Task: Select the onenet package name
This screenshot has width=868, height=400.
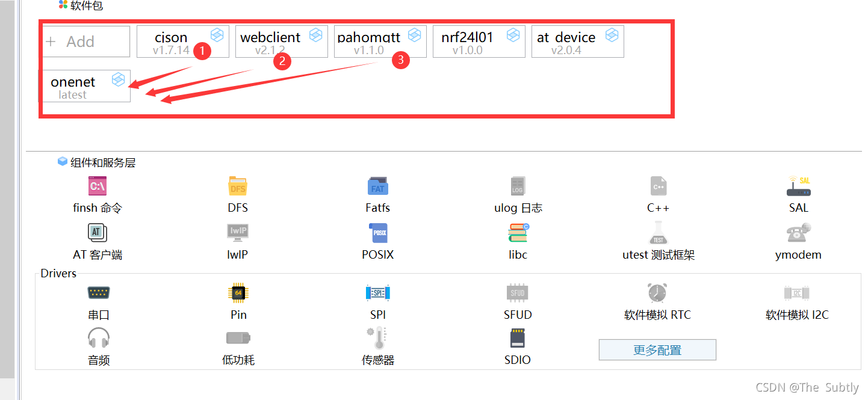Action: [73, 82]
